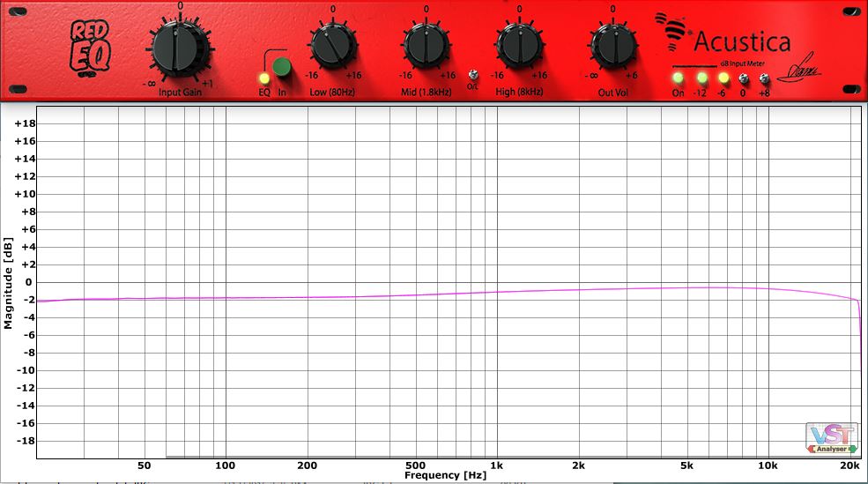The image size is (868, 484).
Task: Click the '+18' magnitude axis label
Action: coord(25,123)
